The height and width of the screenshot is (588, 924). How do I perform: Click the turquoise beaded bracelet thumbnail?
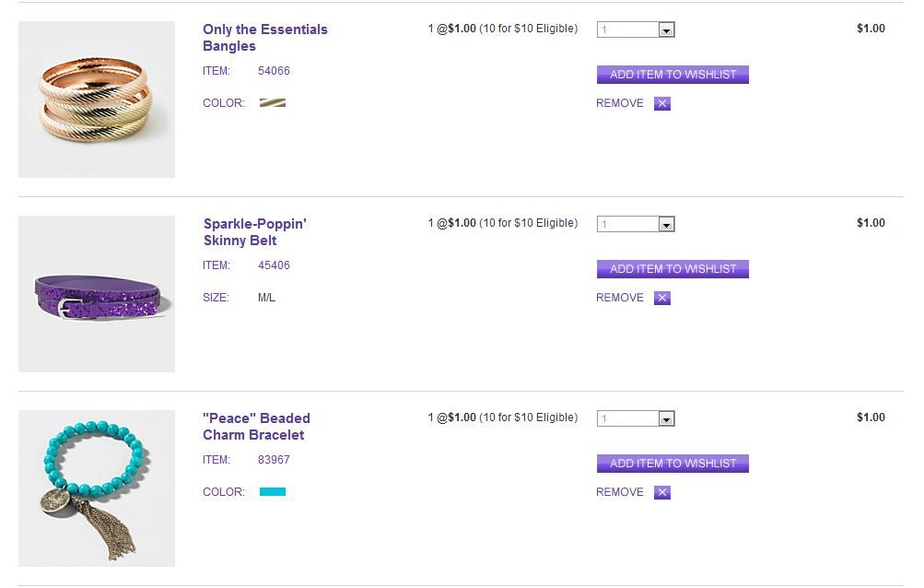(x=97, y=488)
